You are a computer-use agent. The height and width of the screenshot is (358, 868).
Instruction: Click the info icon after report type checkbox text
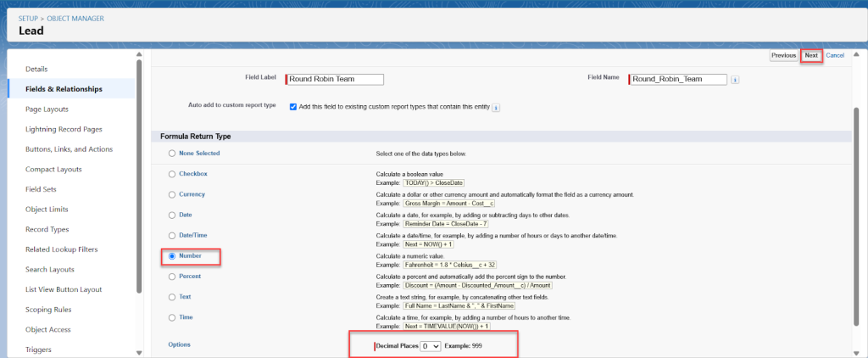[x=496, y=108]
